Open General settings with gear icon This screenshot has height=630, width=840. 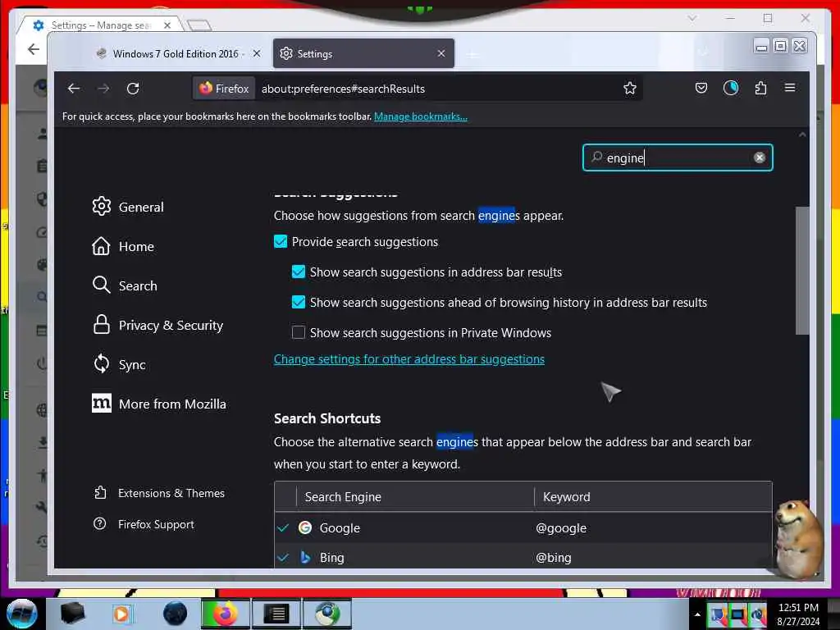[x=101, y=206]
